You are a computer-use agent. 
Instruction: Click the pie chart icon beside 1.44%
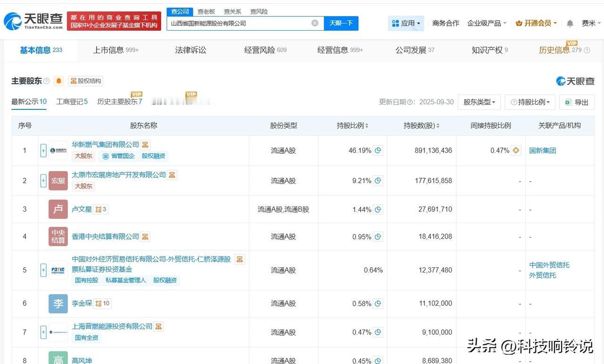[x=378, y=209]
